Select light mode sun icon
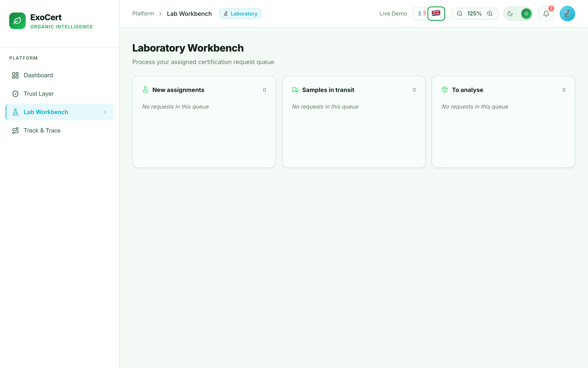The width and height of the screenshot is (588, 368). pyautogui.click(x=526, y=14)
